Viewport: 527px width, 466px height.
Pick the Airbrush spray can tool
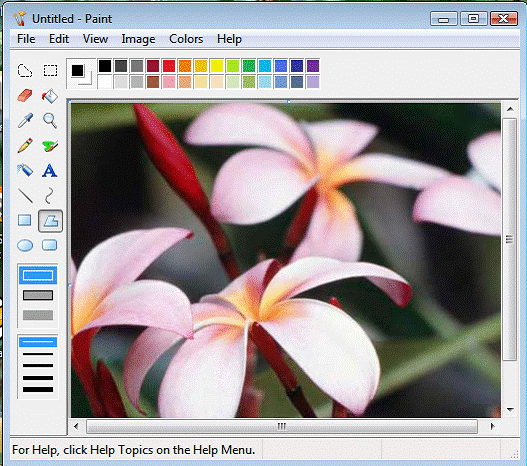25,170
